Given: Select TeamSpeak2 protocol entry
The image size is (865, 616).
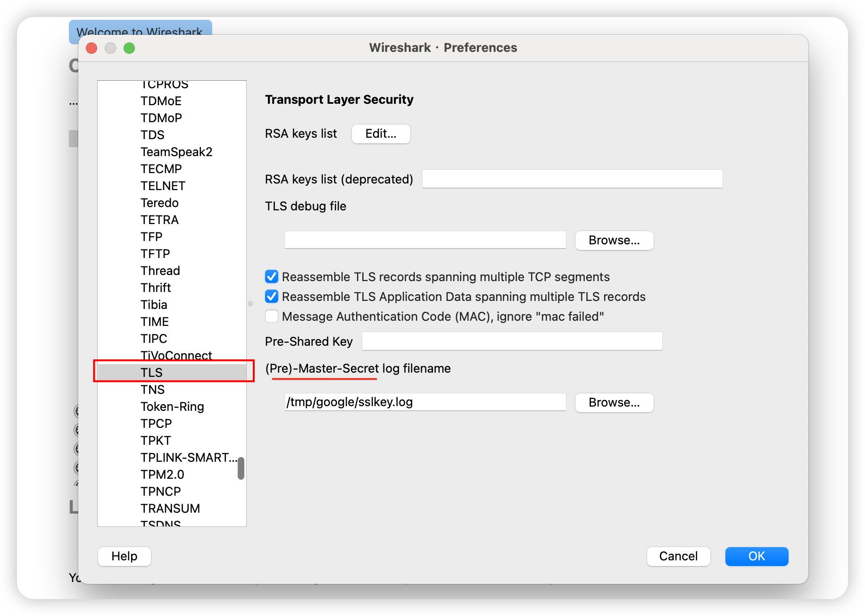Looking at the screenshot, I should [172, 152].
